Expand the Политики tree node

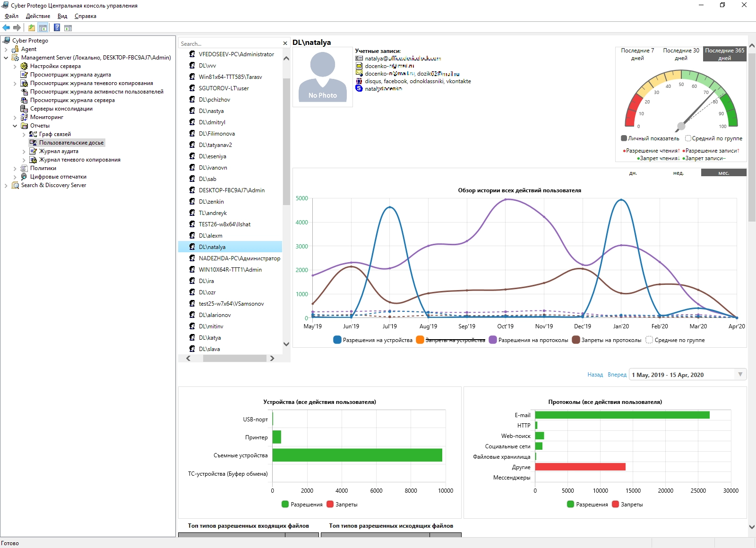pyautogui.click(x=15, y=168)
